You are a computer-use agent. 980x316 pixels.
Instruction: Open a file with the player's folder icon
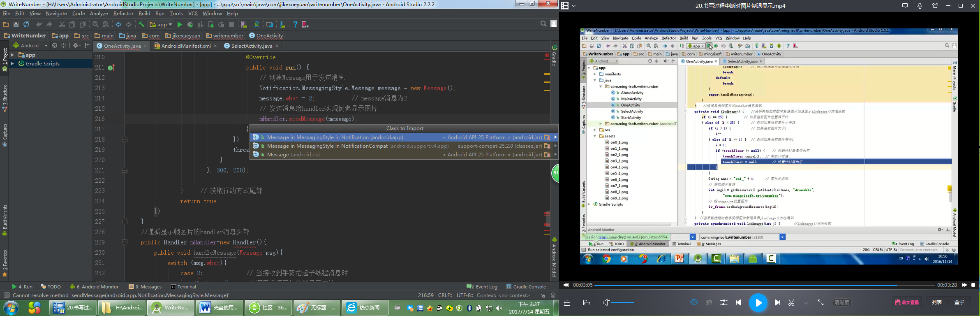587,303
